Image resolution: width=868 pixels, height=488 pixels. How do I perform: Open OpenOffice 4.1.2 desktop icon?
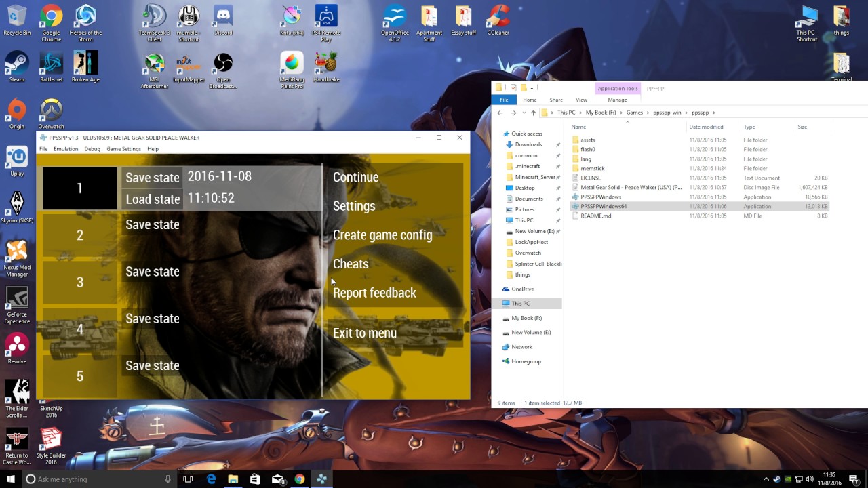pyautogui.click(x=394, y=23)
